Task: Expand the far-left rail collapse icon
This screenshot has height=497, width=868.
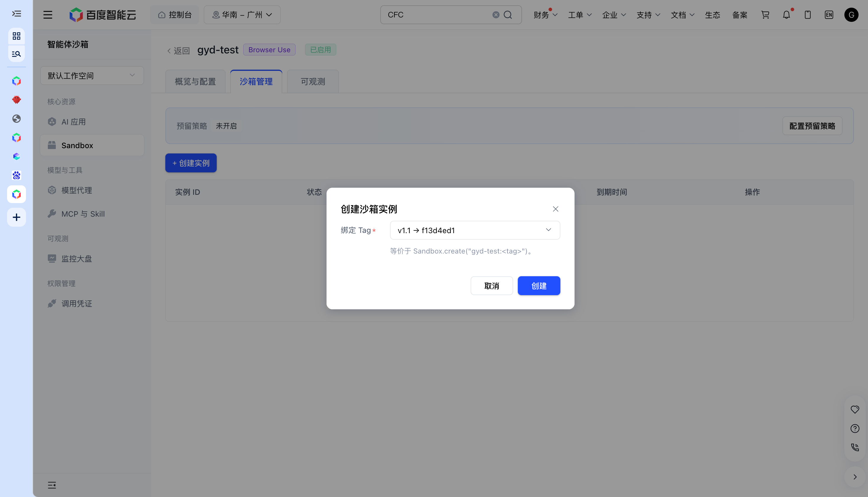Action: point(17,14)
